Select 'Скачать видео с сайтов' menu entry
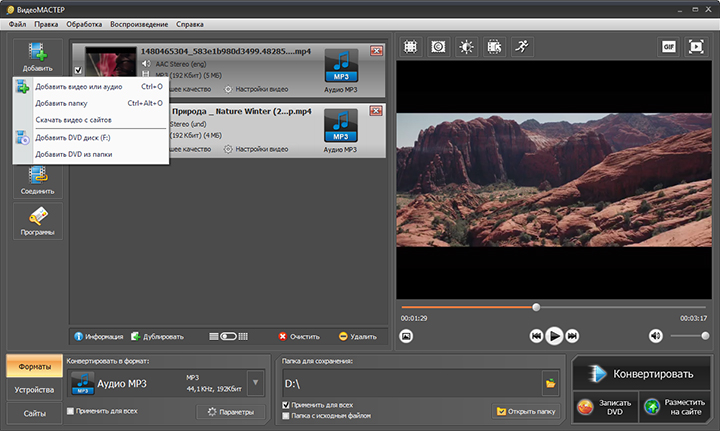Viewport: 720px width, 431px height. pos(73,120)
